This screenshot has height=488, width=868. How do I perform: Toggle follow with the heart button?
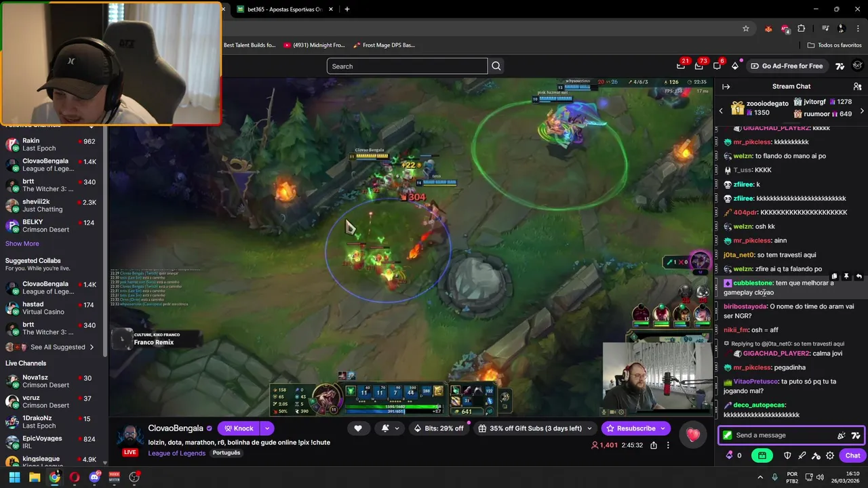click(358, 428)
